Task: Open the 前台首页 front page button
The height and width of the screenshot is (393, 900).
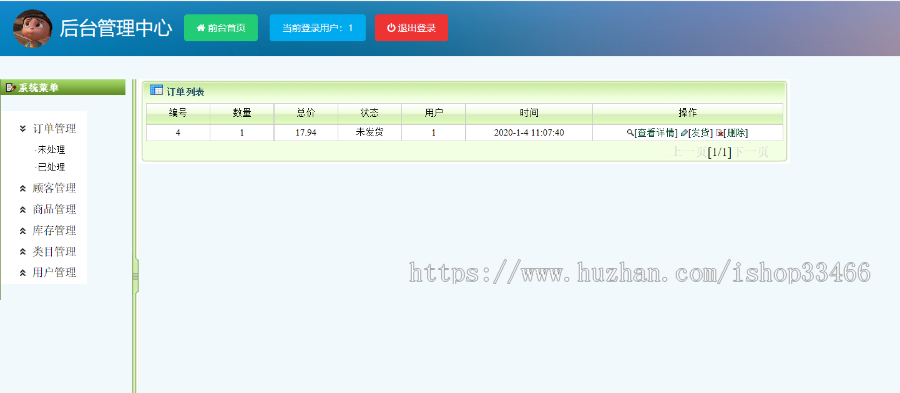Action: pyautogui.click(x=221, y=28)
